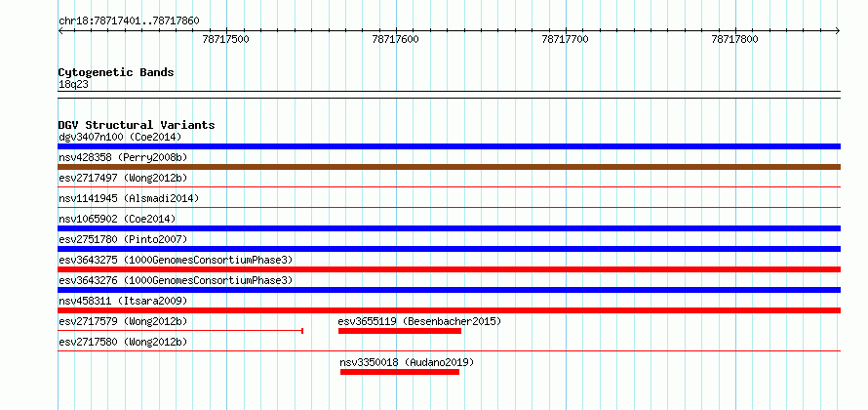
Task: Click the 78717500 ruler position
Action: (226, 39)
